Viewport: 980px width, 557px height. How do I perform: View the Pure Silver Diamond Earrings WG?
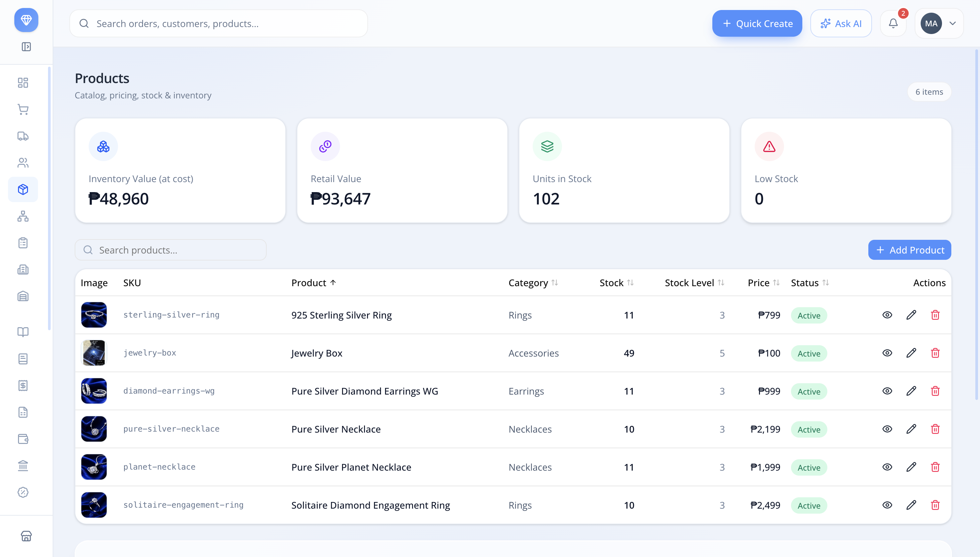coord(887,391)
